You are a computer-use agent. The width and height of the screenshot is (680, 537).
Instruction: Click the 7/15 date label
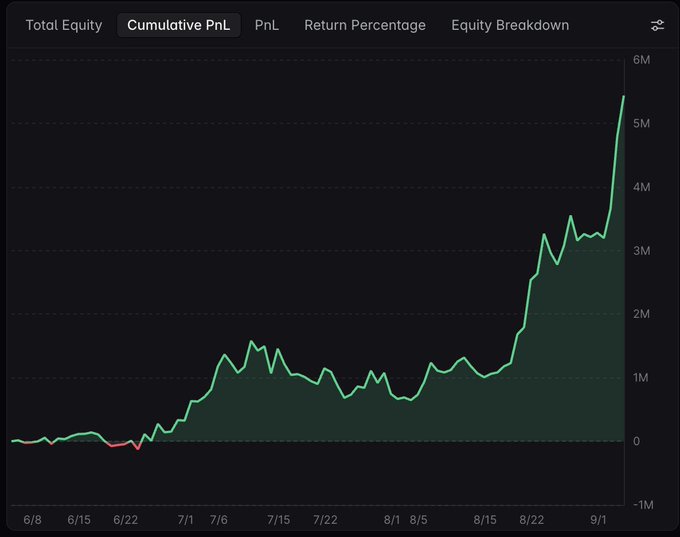278,520
